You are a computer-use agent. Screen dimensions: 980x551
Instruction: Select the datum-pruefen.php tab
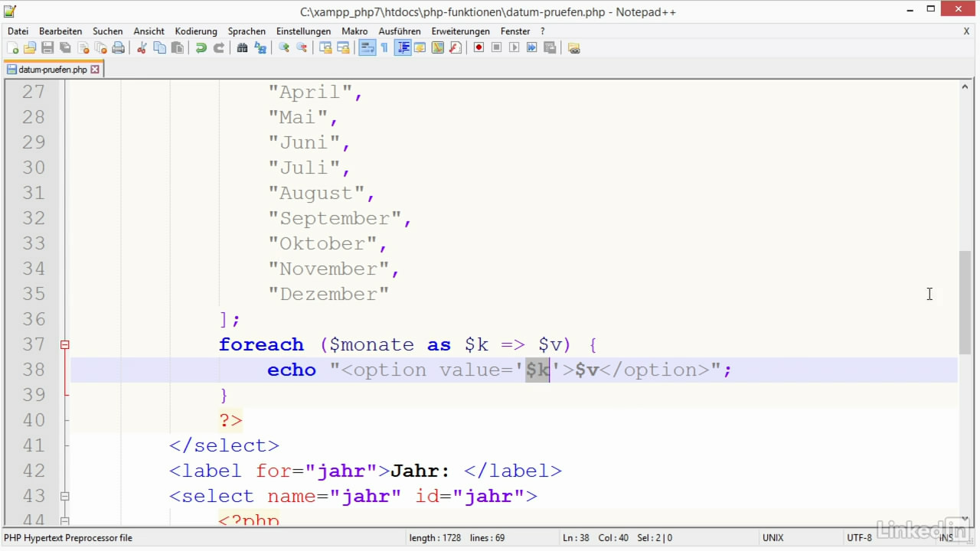52,70
